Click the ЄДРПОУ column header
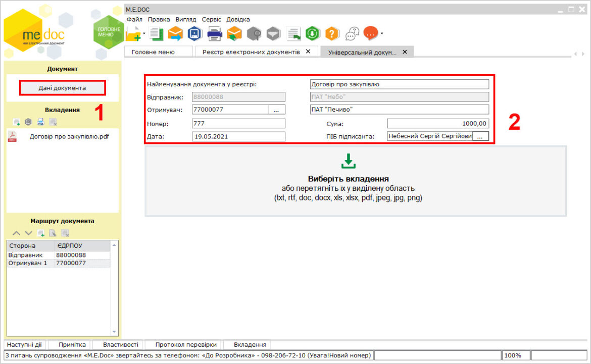The height and width of the screenshot is (364, 591). pos(82,246)
